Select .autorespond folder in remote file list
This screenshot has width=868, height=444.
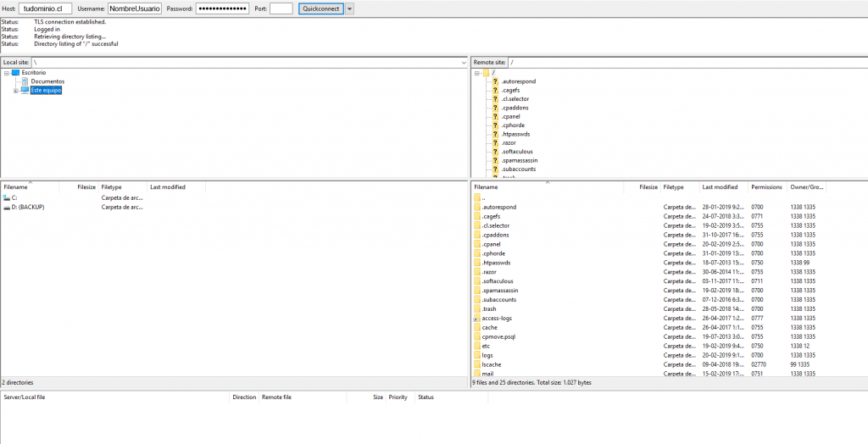498,207
